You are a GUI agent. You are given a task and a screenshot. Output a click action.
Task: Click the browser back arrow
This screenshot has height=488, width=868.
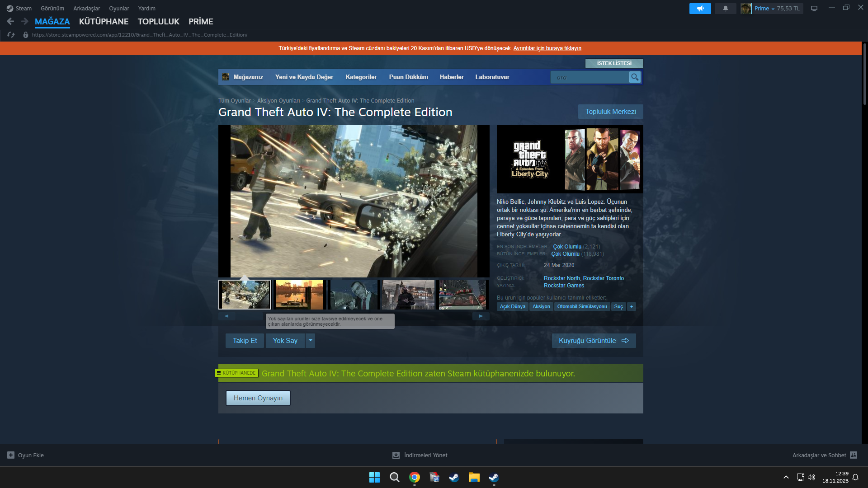click(x=10, y=21)
